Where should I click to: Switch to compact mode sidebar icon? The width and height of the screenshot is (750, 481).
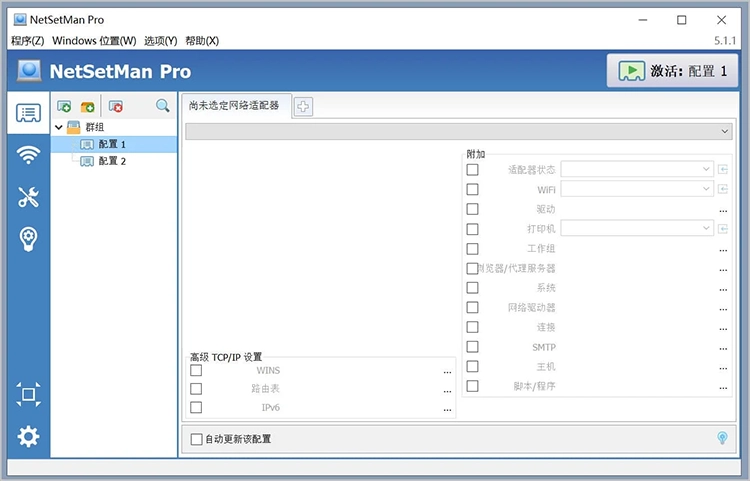(x=28, y=394)
